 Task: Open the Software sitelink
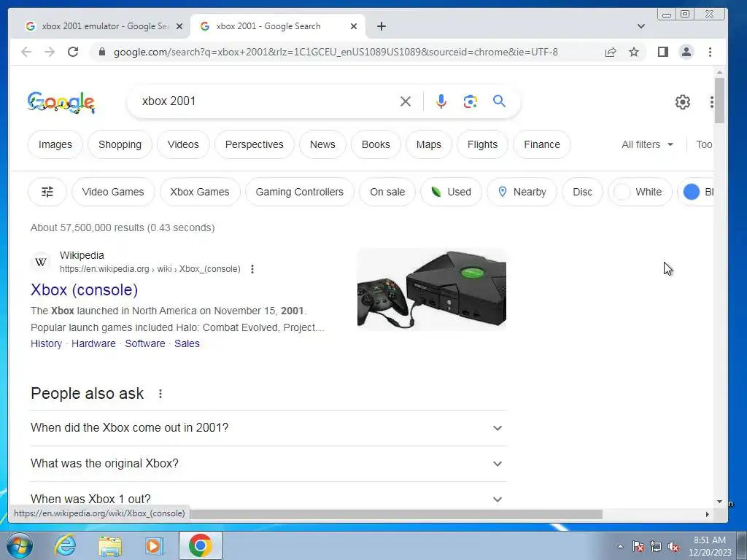click(145, 344)
